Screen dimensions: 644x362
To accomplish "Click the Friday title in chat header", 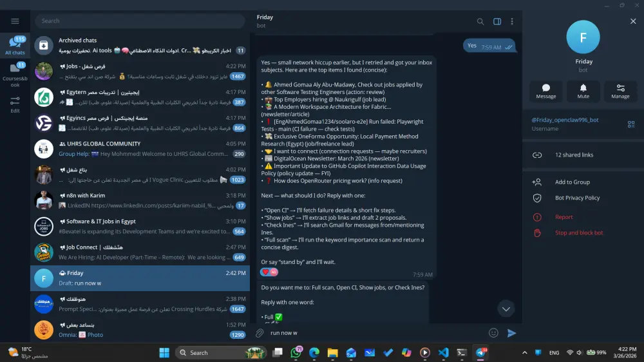I will [265, 17].
